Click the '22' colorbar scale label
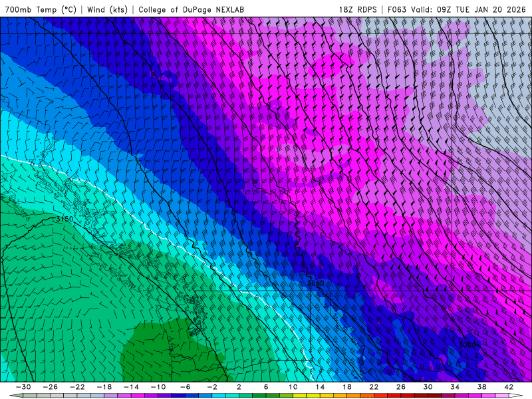The width and height of the screenshot is (532, 399). pyautogui.click(x=374, y=387)
